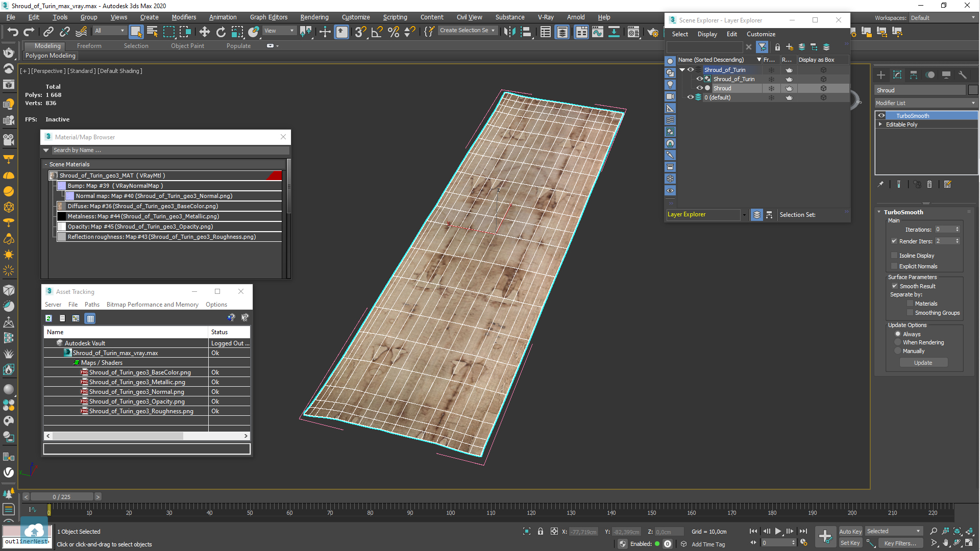Click Remove modifier trash icon
This screenshot has width=980, height=551.
point(929,184)
